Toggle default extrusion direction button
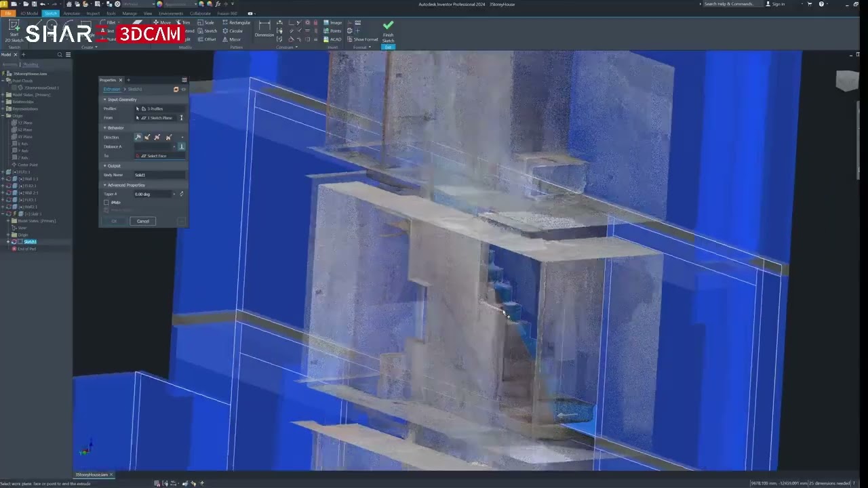The width and height of the screenshot is (868, 488). tap(138, 137)
